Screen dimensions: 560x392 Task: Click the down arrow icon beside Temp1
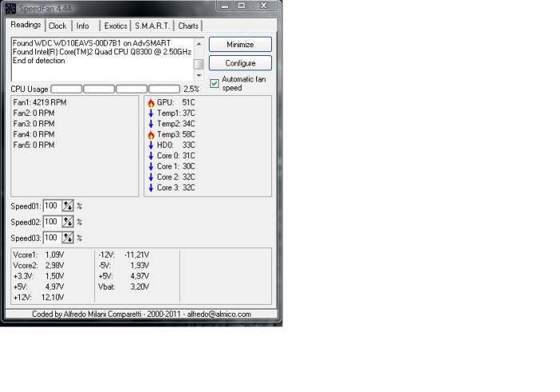point(151,113)
